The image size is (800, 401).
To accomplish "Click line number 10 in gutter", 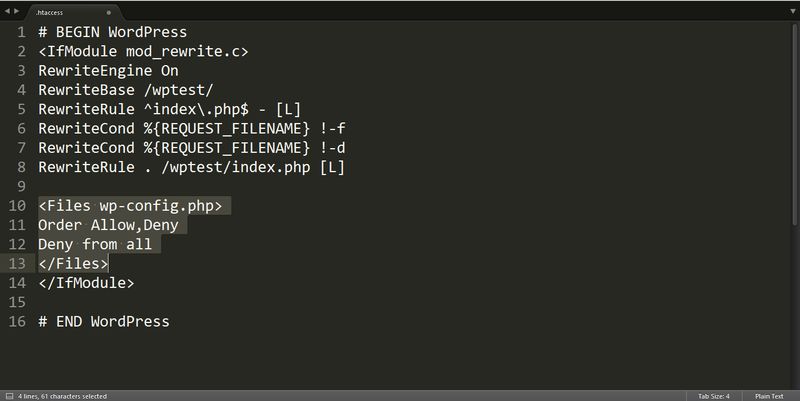I will point(17,206).
